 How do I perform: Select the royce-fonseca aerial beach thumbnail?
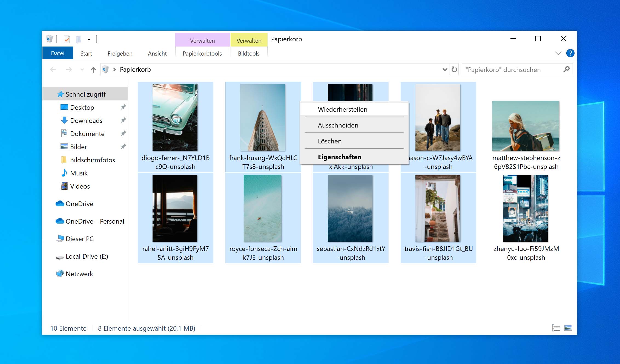(263, 208)
